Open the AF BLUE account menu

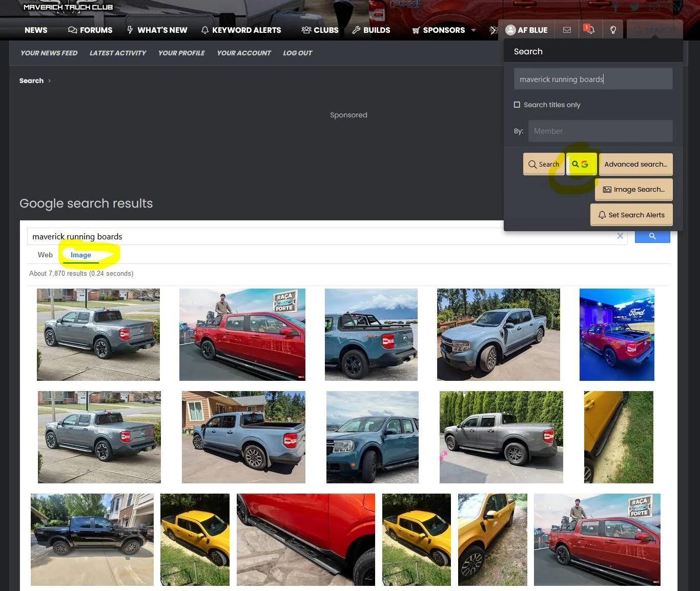pos(526,30)
